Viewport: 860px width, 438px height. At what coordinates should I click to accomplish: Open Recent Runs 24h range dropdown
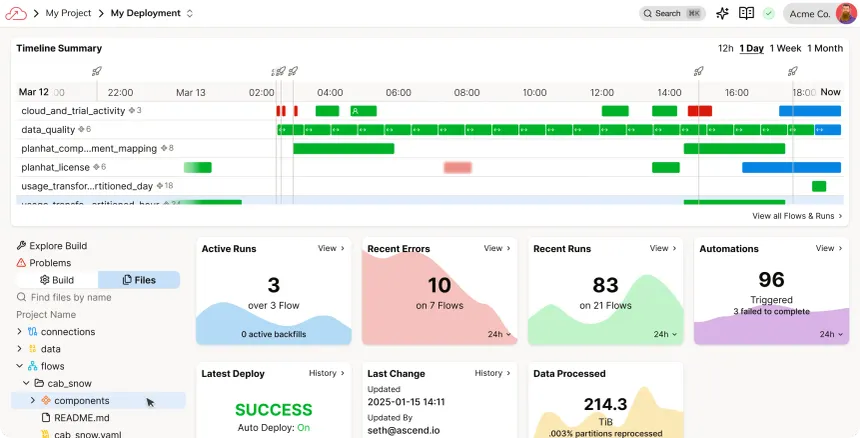tap(665, 334)
